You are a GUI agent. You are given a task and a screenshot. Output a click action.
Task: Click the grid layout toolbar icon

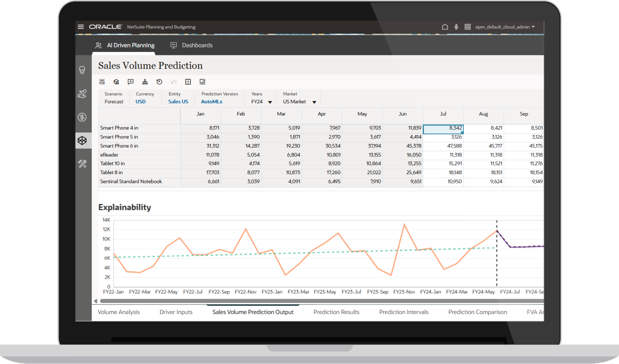(x=188, y=82)
